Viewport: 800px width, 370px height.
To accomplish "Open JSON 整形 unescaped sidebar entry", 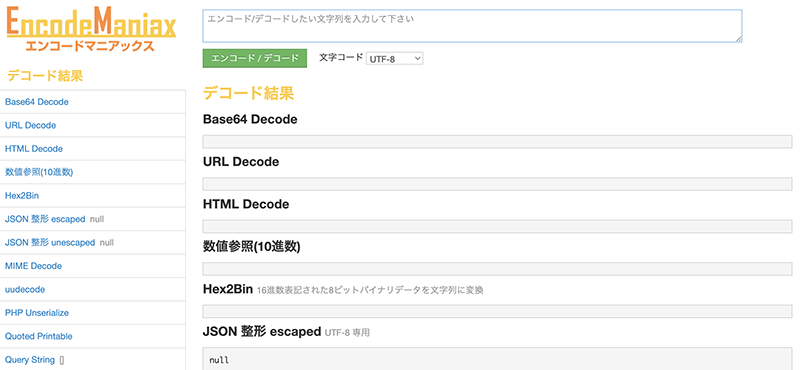I will [x=50, y=243].
